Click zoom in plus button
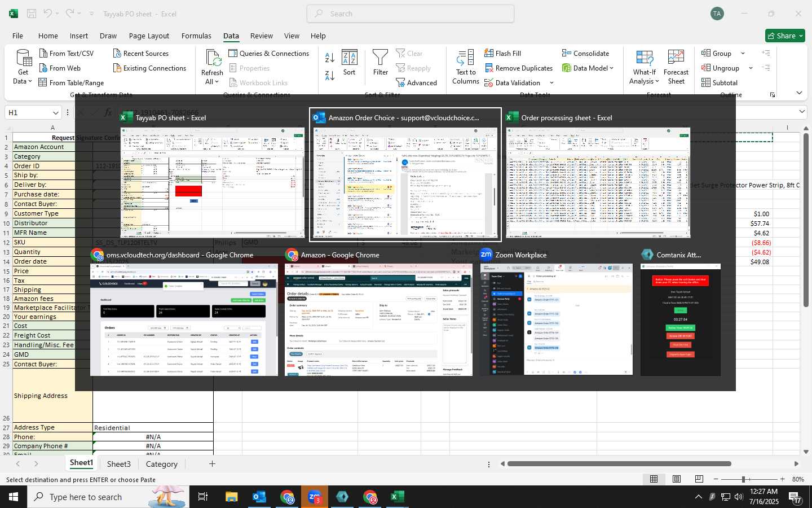Viewport: 812px width, 508px height. pyautogui.click(x=782, y=479)
